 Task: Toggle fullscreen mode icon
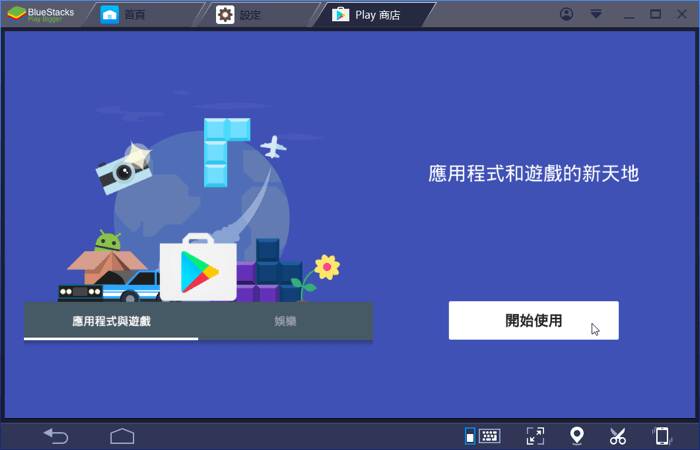535,436
